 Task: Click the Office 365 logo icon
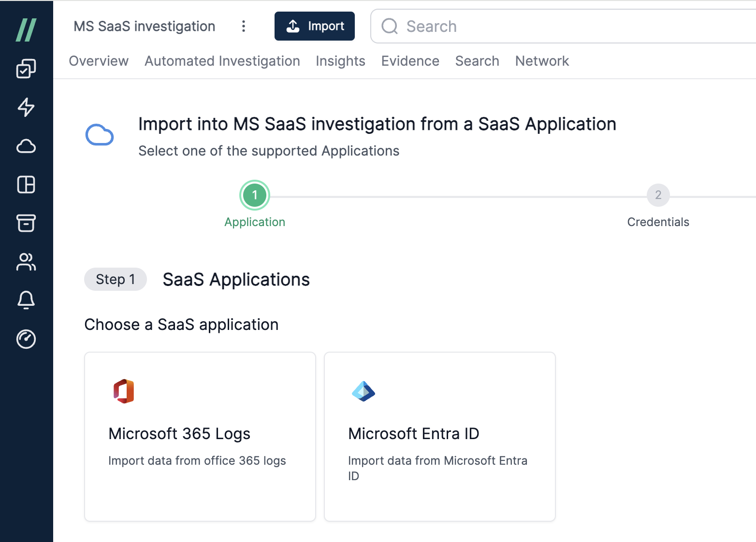tap(124, 391)
